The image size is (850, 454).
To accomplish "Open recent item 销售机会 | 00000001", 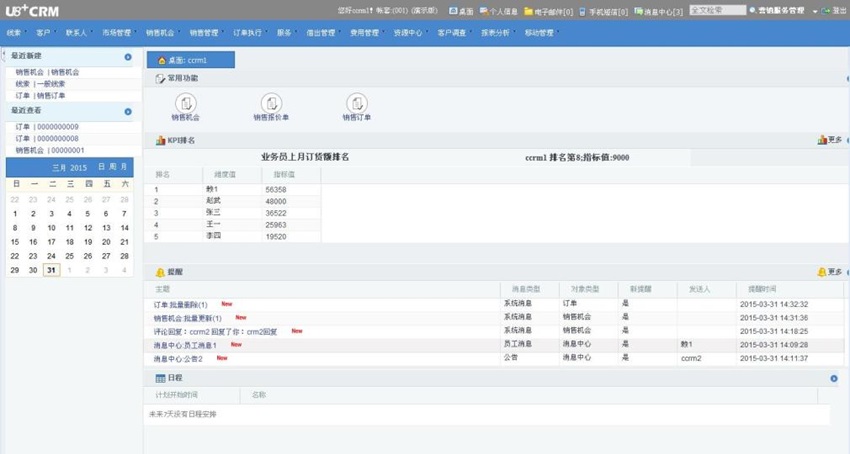I will 50,151.
